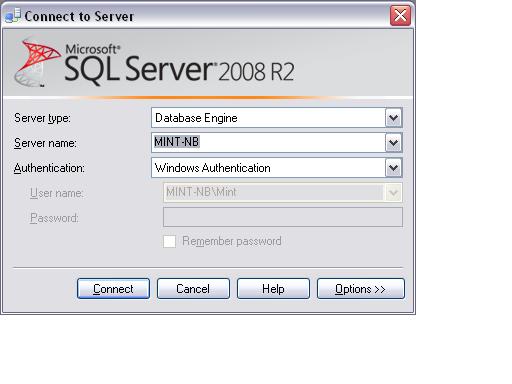Image resolution: width=512 pixels, height=384 pixels.
Task: Click the Password label
Action: point(54,218)
